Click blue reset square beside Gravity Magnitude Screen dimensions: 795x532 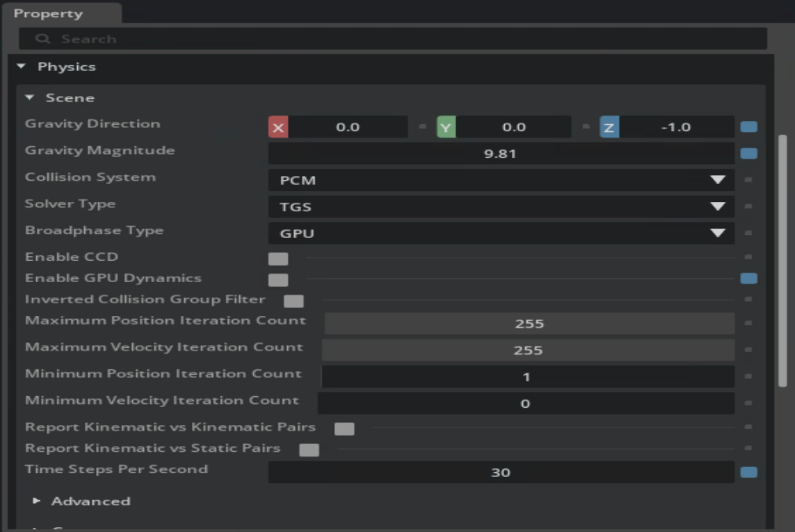749,153
